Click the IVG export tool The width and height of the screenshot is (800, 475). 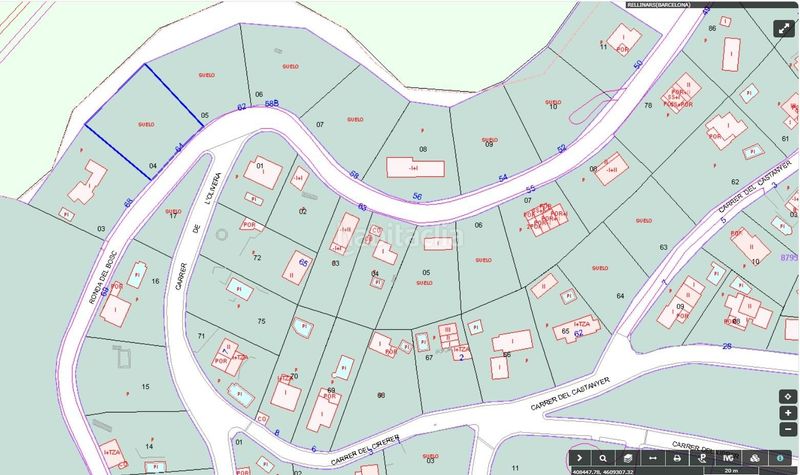(x=728, y=458)
